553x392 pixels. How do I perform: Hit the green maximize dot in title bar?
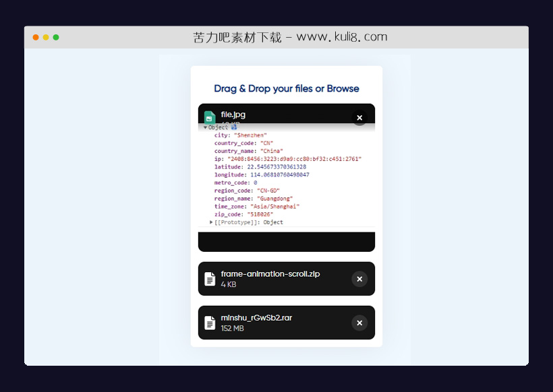pyautogui.click(x=56, y=38)
